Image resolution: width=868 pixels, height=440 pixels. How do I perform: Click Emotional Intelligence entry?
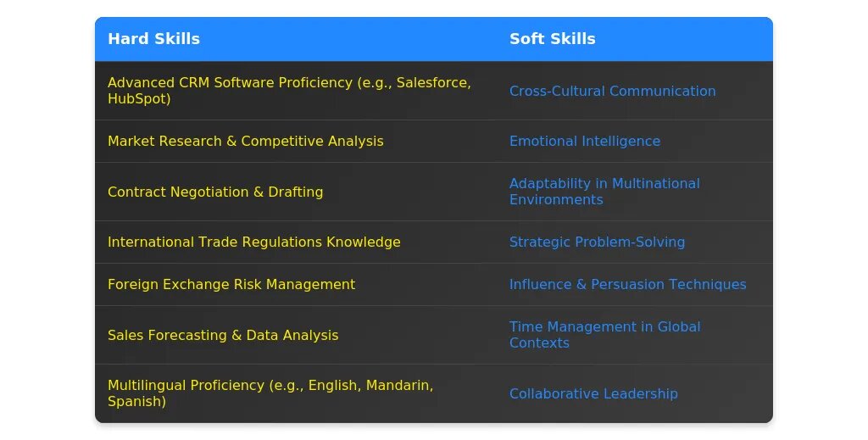[585, 141]
